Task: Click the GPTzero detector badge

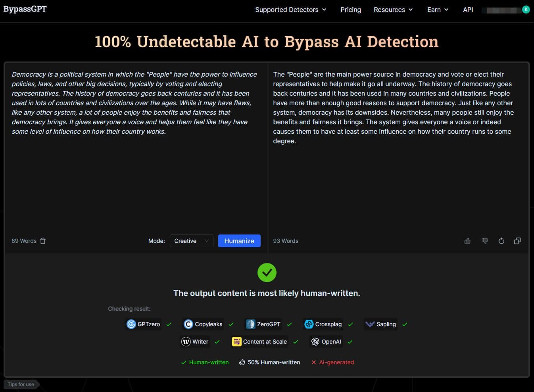Action: point(143,324)
